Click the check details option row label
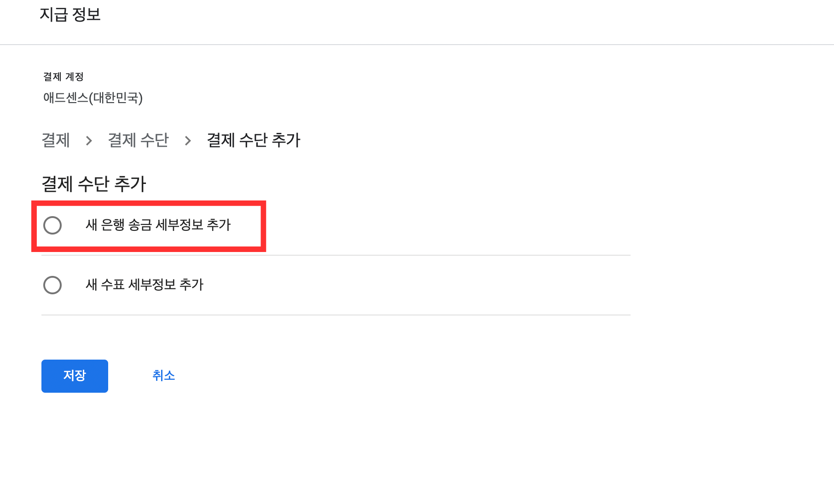Screen dimensions: 834x504 [144, 285]
